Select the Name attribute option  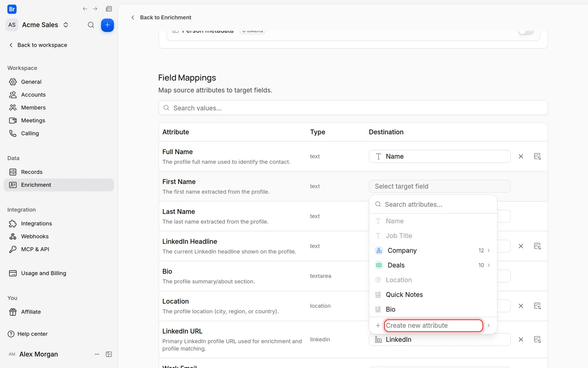click(433, 221)
